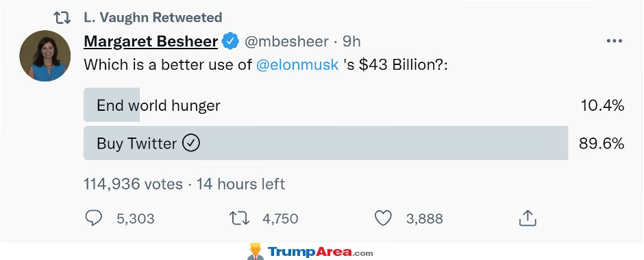Click the @mbesheer handle
The width and height of the screenshot is (644, 260).
click(x=286, y=42)
